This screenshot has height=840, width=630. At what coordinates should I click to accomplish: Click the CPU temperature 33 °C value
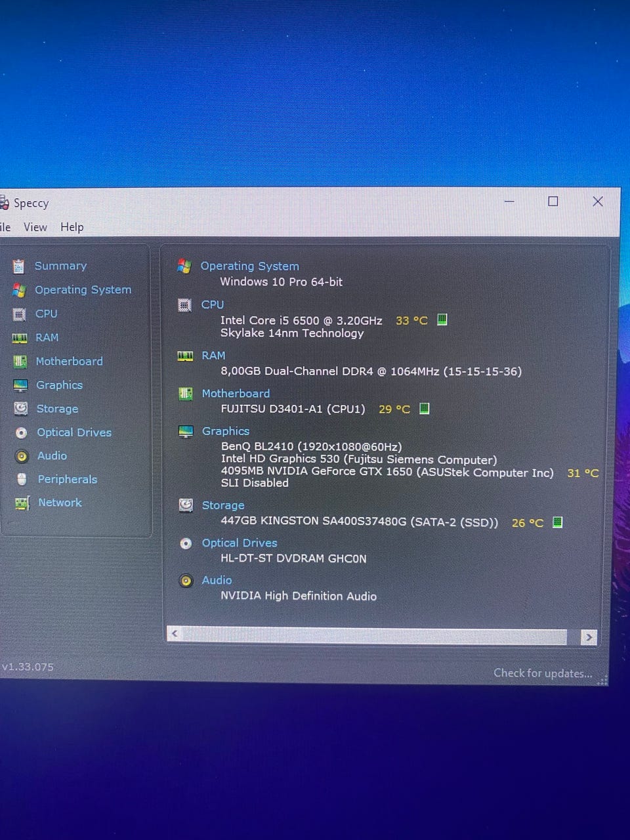coord(411,320)
